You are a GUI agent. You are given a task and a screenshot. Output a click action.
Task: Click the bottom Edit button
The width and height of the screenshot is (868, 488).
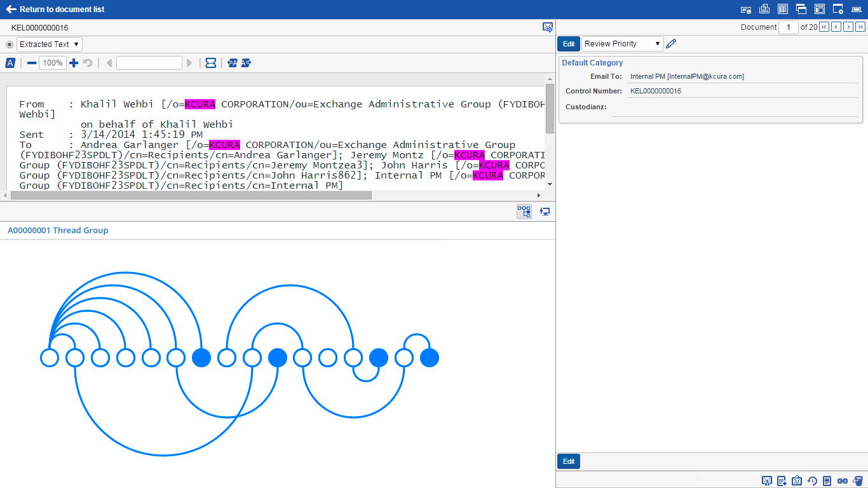[569, 461]
